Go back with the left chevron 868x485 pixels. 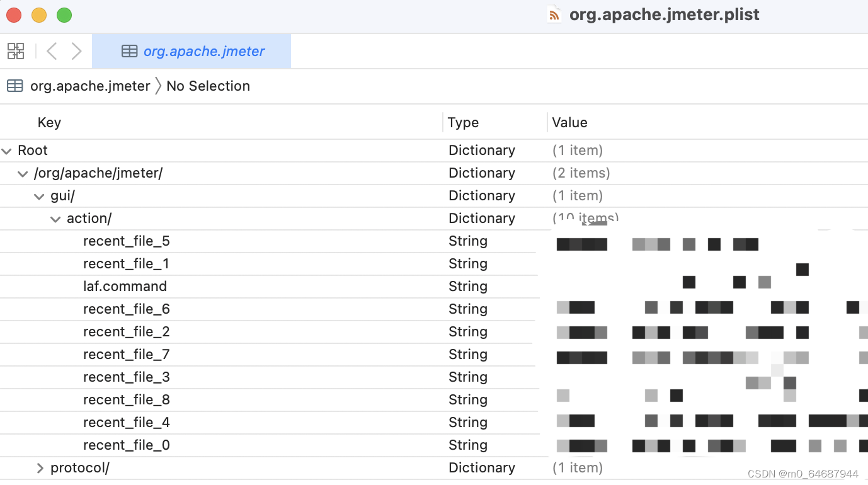[52, 51]
